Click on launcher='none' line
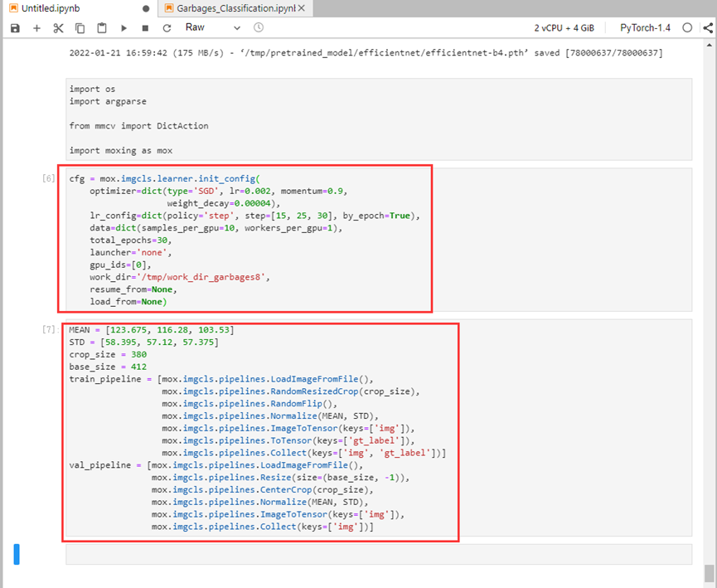 pos(131,253)
